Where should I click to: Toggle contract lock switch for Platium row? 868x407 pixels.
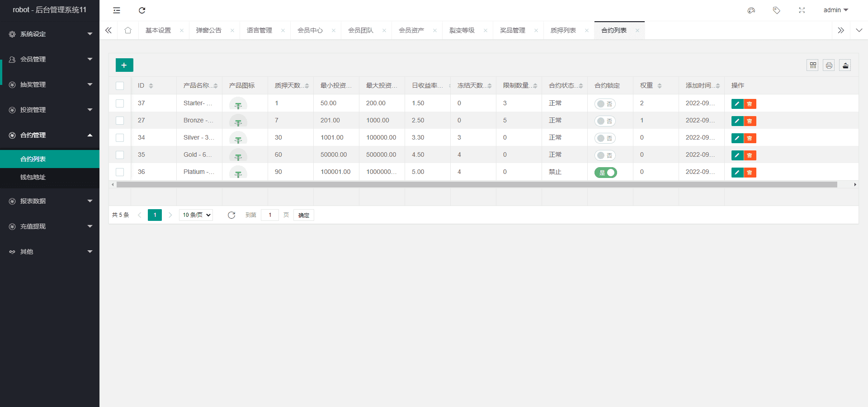pyautogui.click(x=605, y=173)
